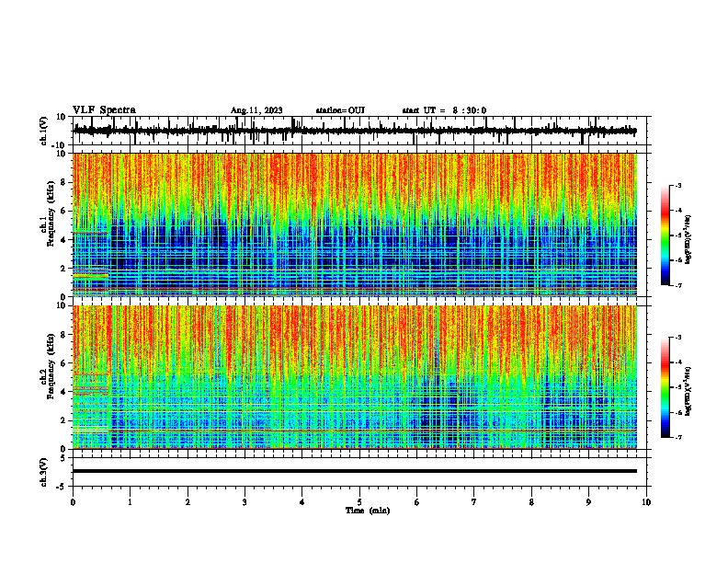728x563 pixels.
Task: Click time axis tick label "7"
Action: click(x=474, y=502)
